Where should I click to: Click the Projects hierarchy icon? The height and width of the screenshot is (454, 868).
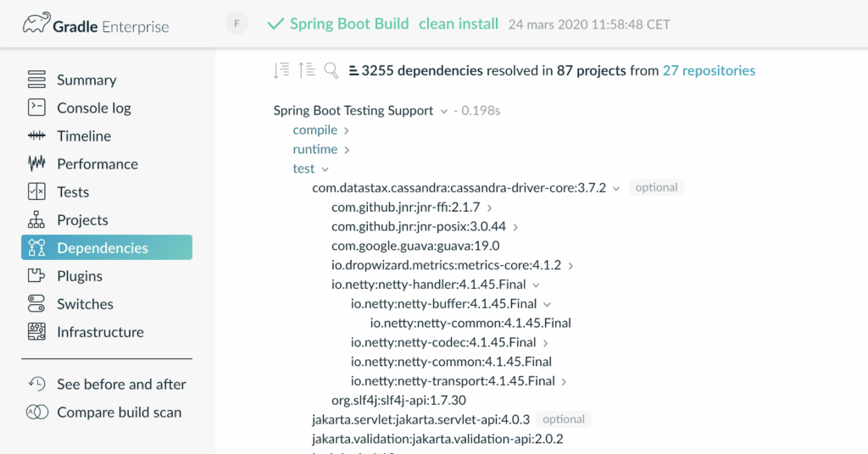coord(36,219)
